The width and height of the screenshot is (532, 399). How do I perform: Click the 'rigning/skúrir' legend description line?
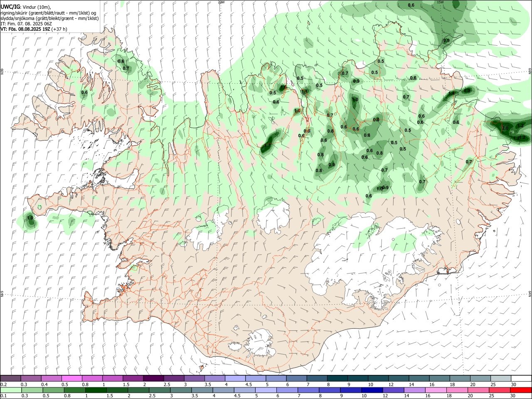pyautogui.click(x=49, y=12)
